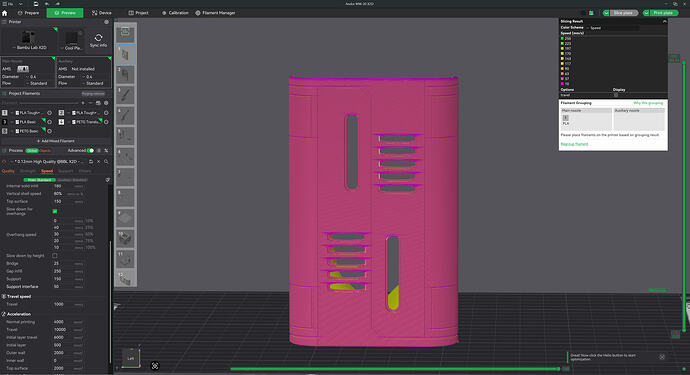Open the Quality settings tab
The height and width of the screenshot is (375, 690).
click(x=8, y=171)
